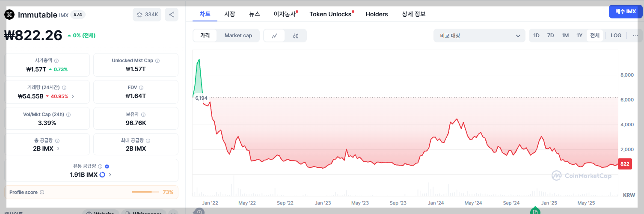The image size is (644, 214).
Task: Open the 이자농사 tab
Action: (x=285, y=14)
